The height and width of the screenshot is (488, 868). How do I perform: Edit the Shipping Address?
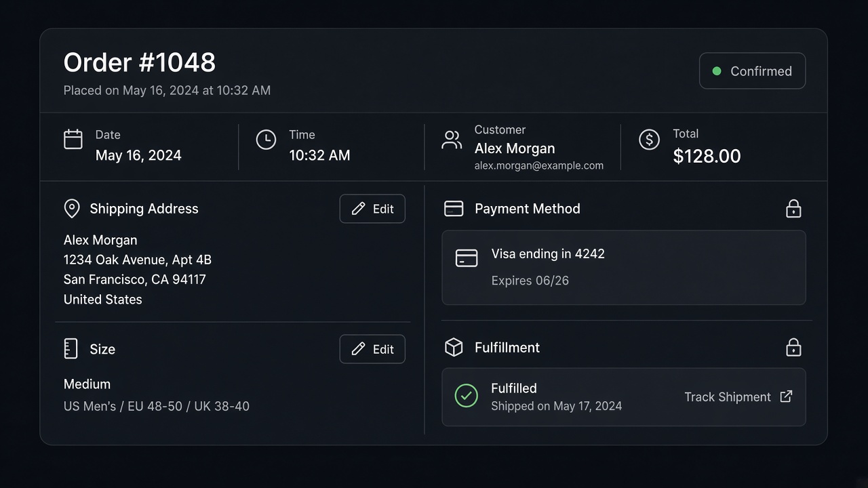[x=372, y=209]
